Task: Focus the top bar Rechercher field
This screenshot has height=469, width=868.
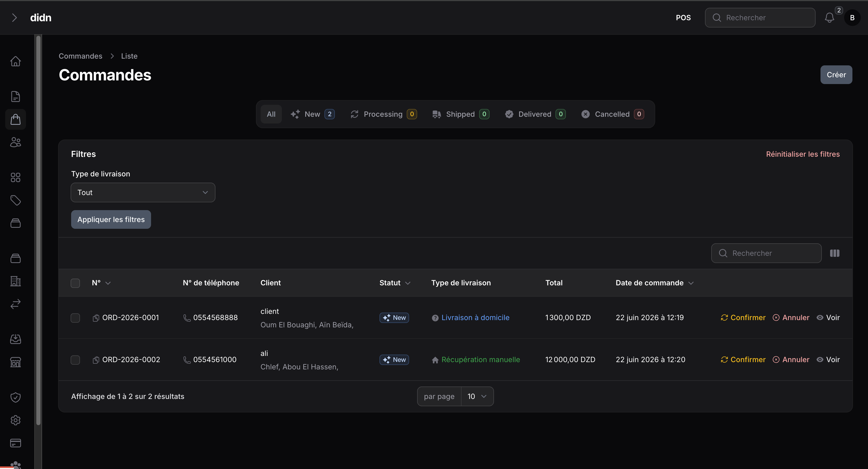Action: [x=760, y=17]
